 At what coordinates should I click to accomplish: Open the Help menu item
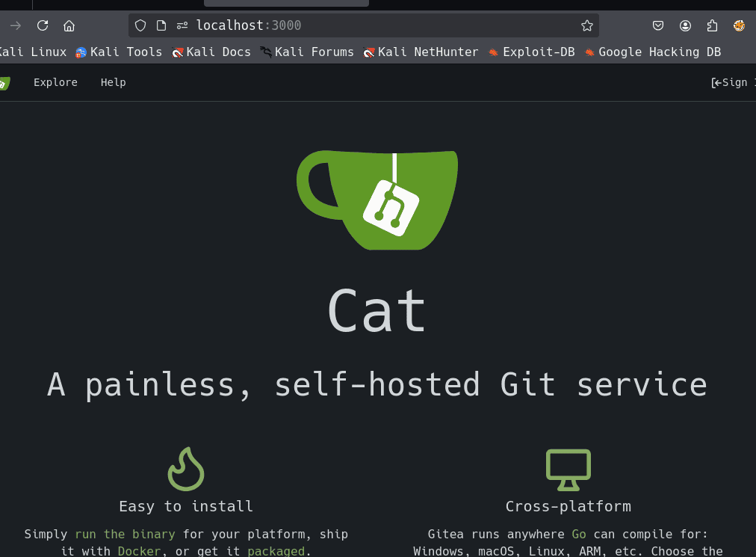tap(113, 82)
